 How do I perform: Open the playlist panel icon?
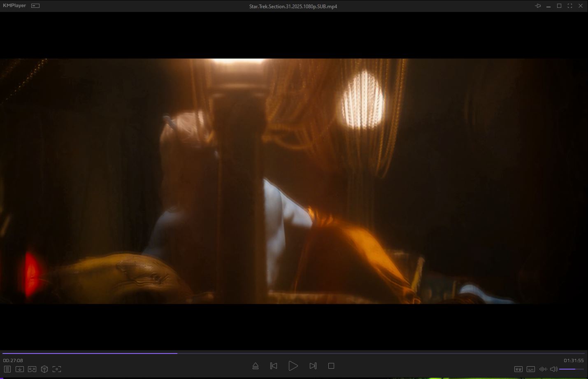[7, 369]
